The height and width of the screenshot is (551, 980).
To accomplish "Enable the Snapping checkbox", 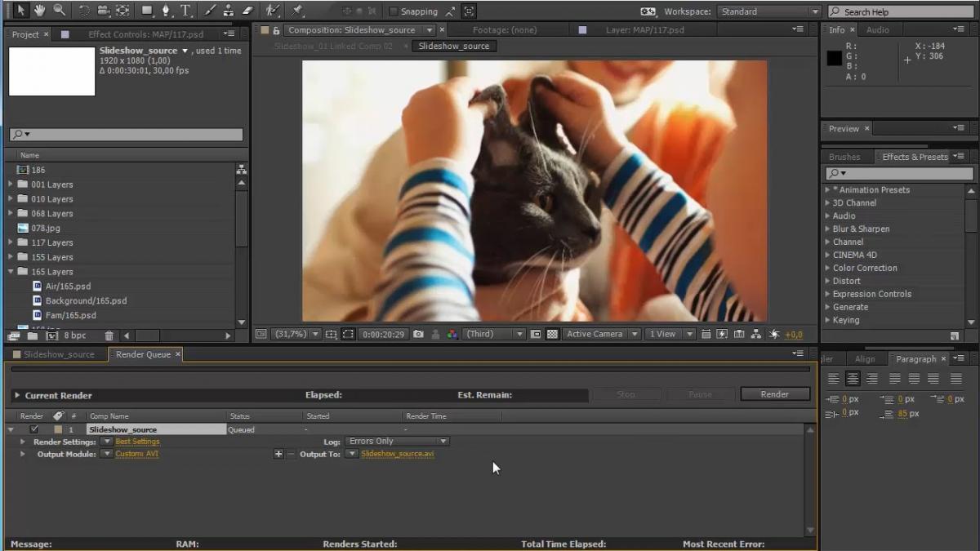I will [x=394, y=11].
